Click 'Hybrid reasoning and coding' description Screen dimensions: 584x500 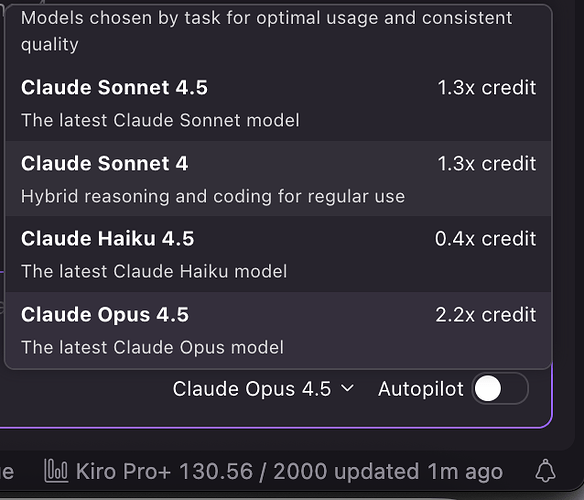(x=213, y=196)
